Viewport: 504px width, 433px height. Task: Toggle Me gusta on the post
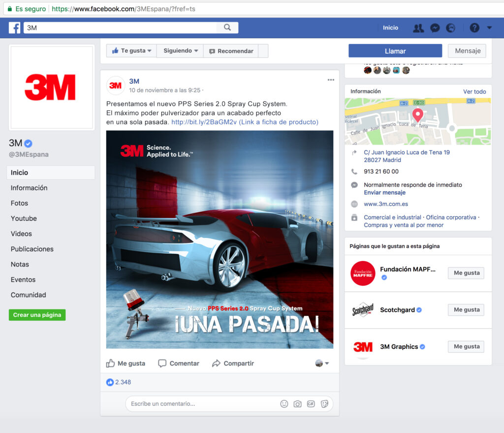(x=126, y=364)
